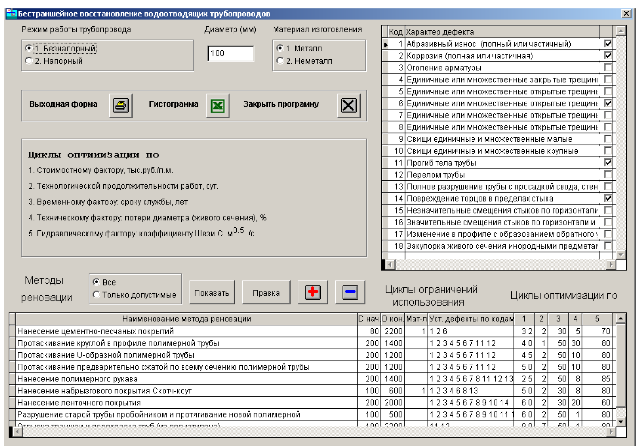Check defect 18 Закупорка живого сечения checkbox

pos(608,246)
